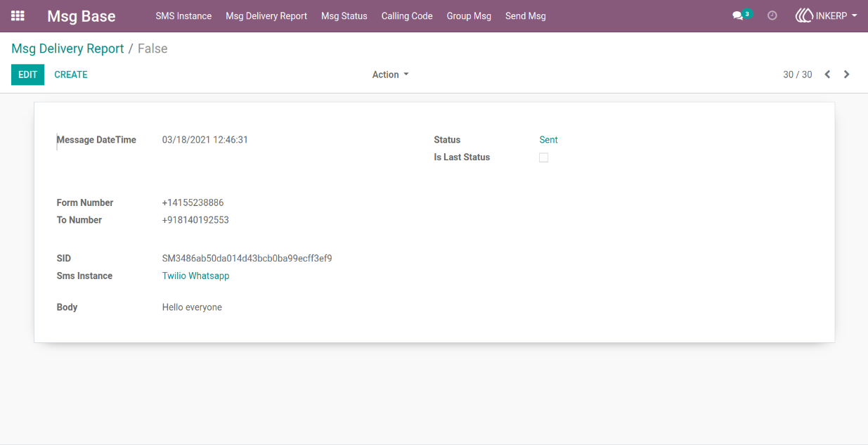Open the Msg Delivery Report menu
The image size is (868, 445).
tap(266, 16)
